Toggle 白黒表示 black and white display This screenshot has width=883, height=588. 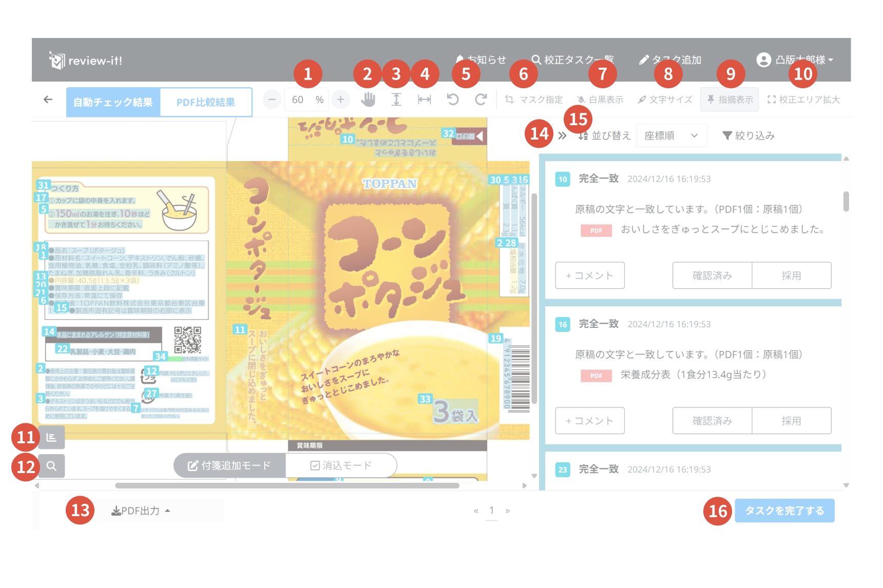600,100
